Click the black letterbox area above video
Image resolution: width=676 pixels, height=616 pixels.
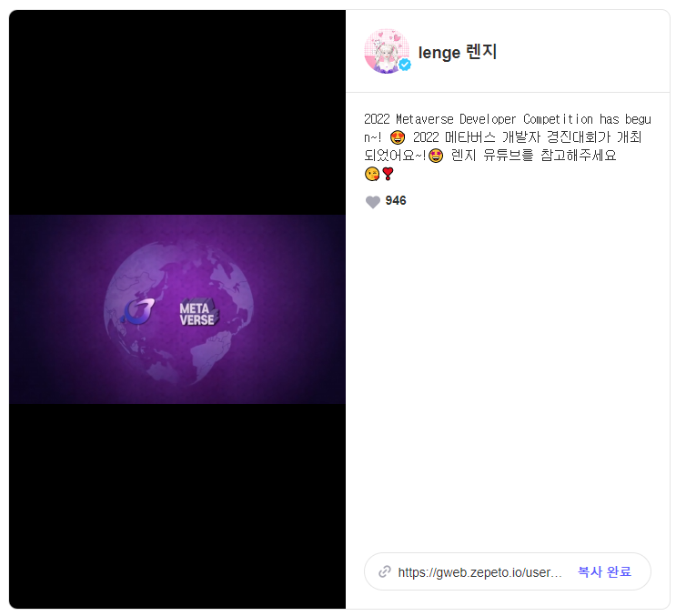[177, 112]
